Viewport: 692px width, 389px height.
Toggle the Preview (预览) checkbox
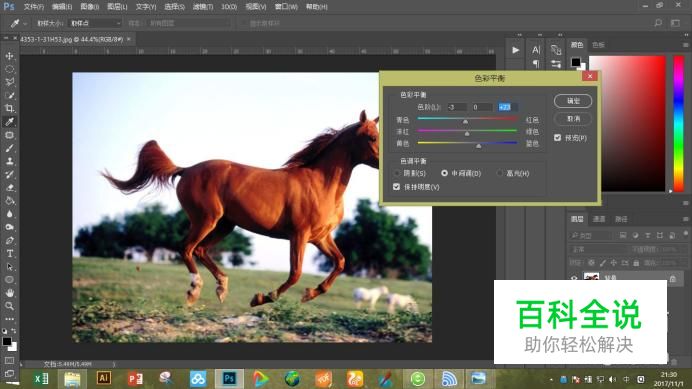click(x=557, y=138)
